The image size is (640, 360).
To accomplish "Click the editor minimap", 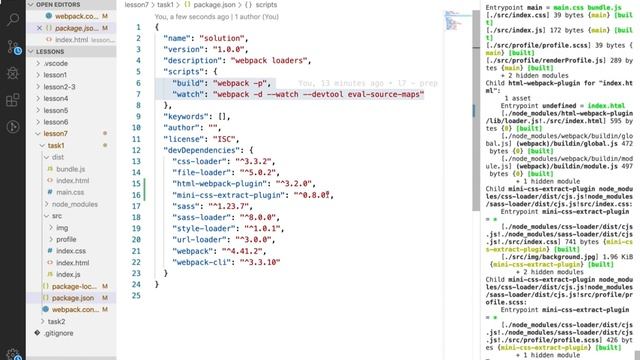I will (458, 20).
